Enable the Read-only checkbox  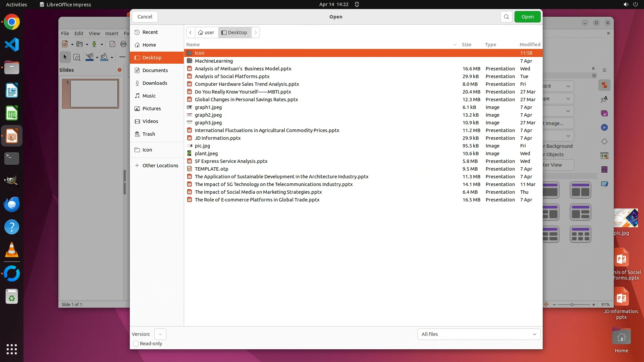pos(136,344)
